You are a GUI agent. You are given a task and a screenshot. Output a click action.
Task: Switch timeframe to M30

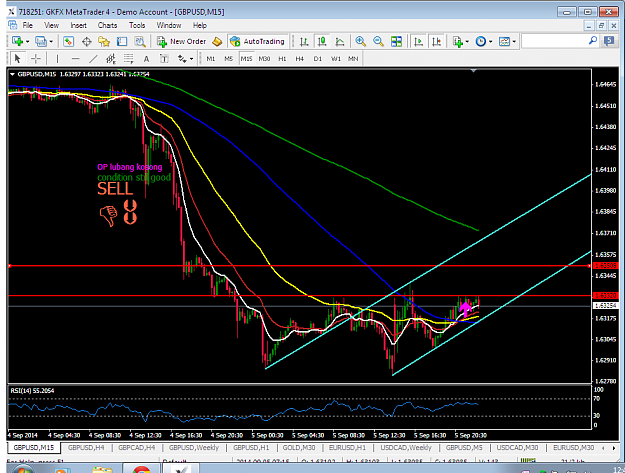pos(264,59)
